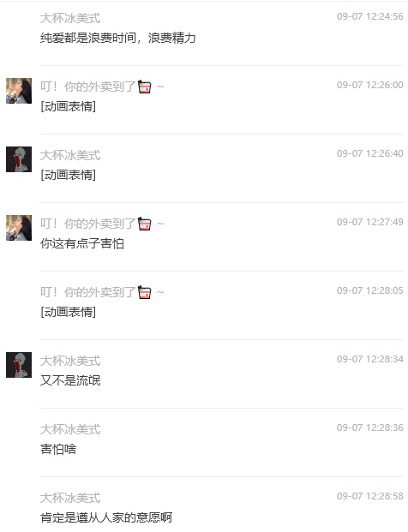Click timestamp 09-07 12:24:56
Screen dimensions: 408x532
tap(370, 16)
